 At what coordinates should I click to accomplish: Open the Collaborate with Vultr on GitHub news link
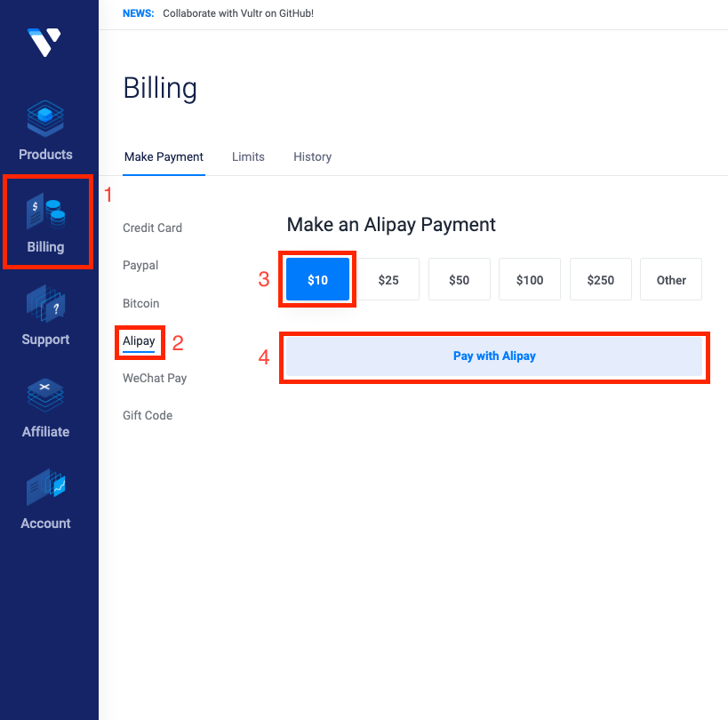click(x=238, y=13)
